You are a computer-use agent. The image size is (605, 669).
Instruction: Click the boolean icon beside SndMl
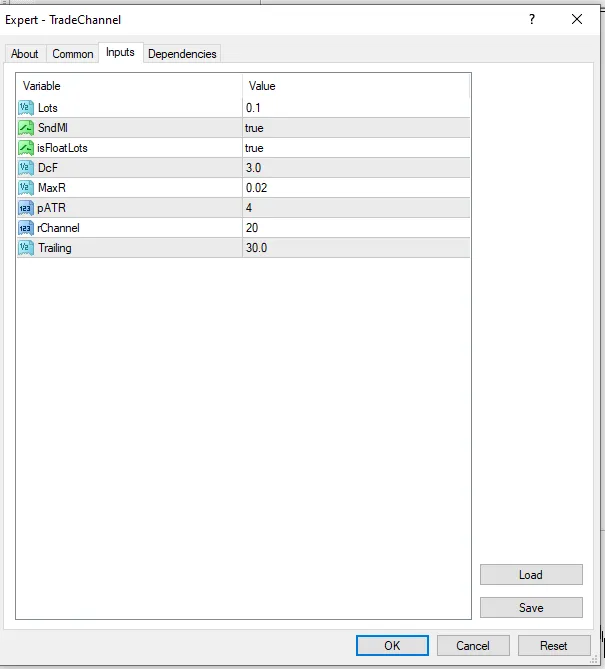click(x=26, y=128)
